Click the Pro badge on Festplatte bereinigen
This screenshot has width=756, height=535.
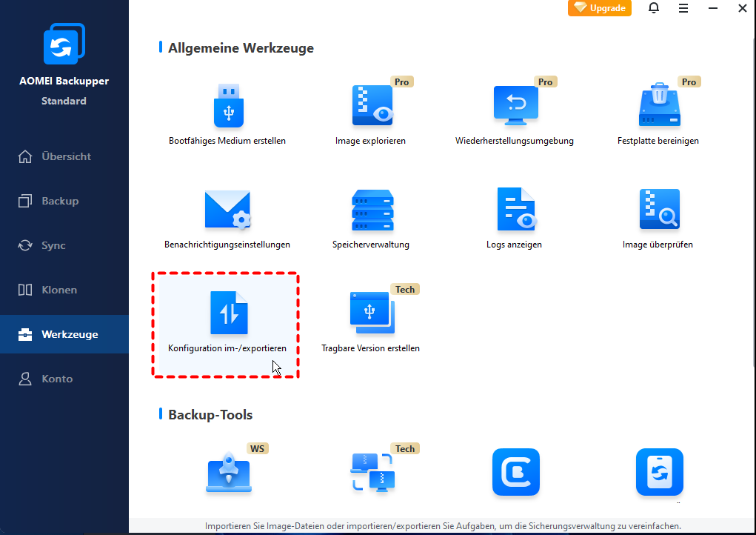click(x=689, y=82)
